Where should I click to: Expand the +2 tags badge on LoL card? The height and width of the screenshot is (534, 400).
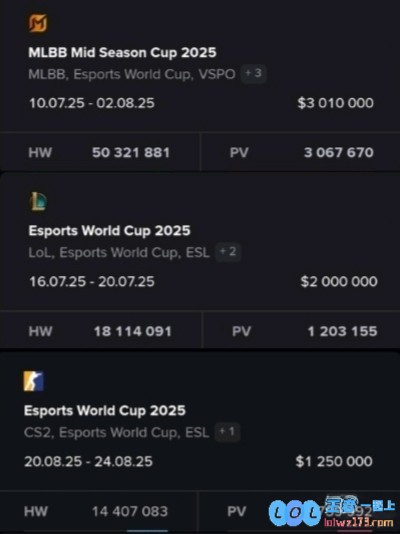coord(228,252)
